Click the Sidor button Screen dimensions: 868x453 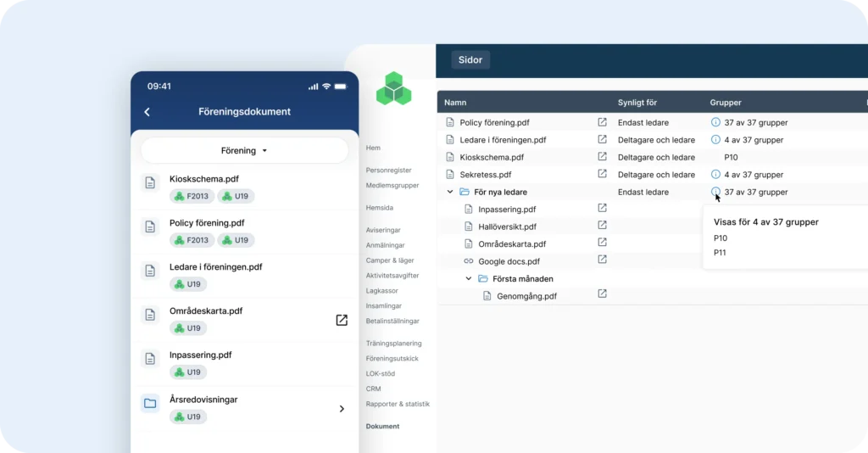[x=470, y=60]
